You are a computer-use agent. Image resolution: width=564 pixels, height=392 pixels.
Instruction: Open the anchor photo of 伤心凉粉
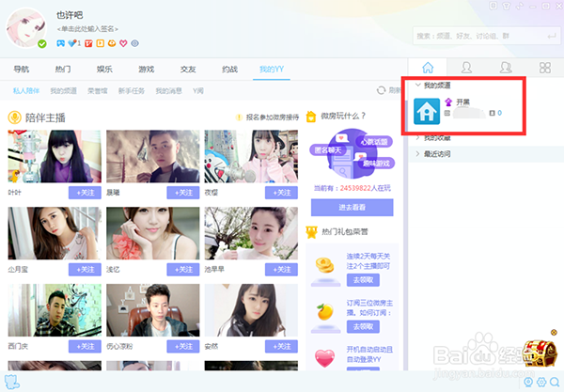tap(153, 310)
